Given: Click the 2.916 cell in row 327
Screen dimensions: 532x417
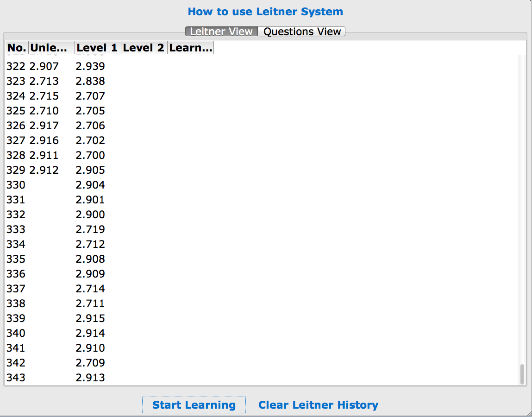Looking at the screenshot, I should coord(44,140).
